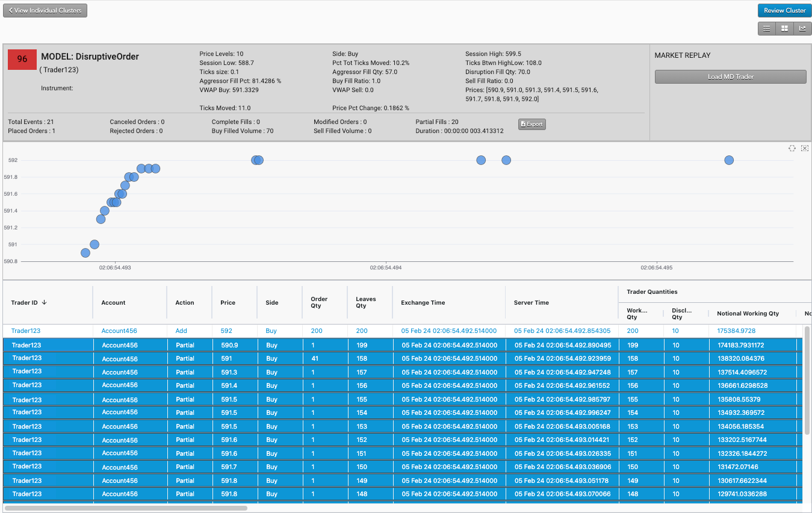Click notional value 138320.084376
812x513 pixels.
(x=741, y=358)
